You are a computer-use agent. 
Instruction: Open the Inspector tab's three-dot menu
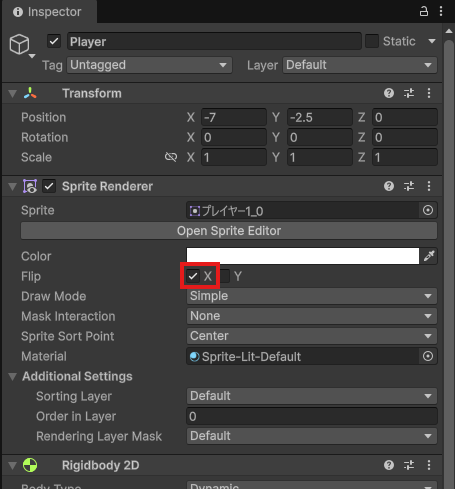(441, 12)
